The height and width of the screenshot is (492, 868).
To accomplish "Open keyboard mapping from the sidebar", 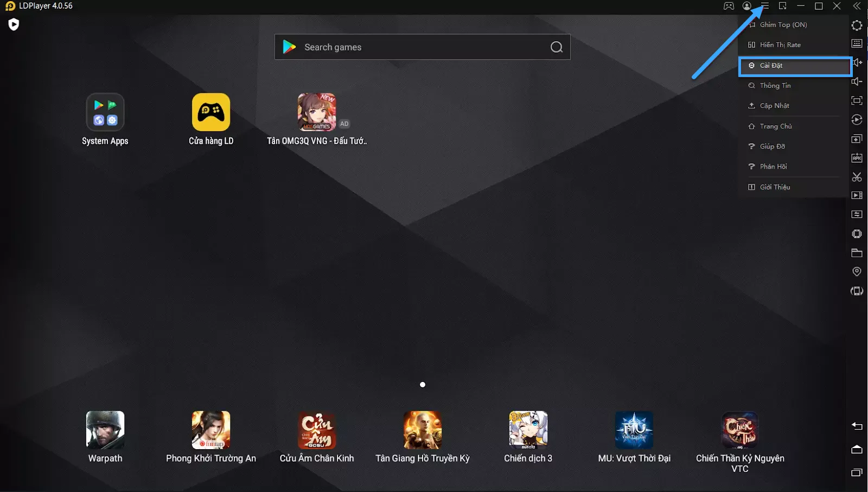I will pos(857,43).
